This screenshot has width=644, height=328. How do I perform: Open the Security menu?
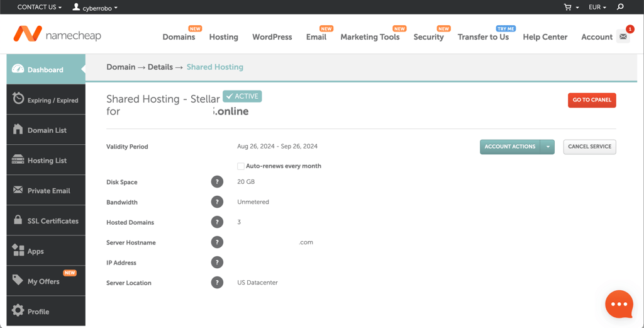[x=428, y=37]
